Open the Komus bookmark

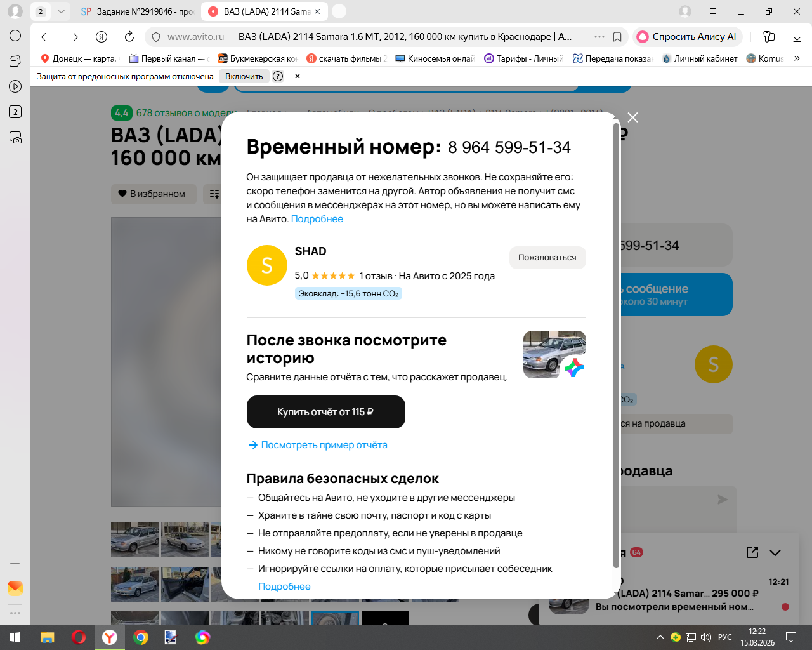765,58
